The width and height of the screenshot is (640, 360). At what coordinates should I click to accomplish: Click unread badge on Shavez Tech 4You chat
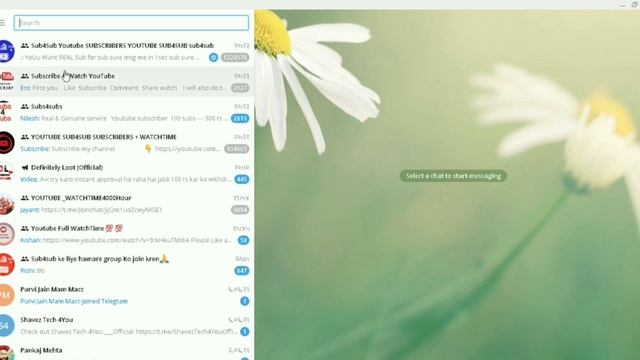point(244,332)
